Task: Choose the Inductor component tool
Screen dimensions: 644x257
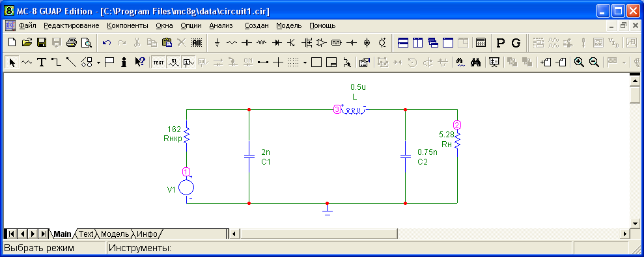Action: click(x=261, y=42)
